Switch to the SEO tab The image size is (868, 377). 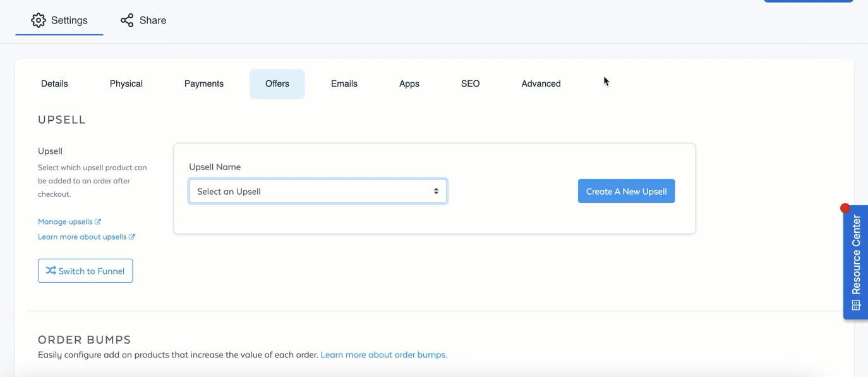[x=471, y=83]
